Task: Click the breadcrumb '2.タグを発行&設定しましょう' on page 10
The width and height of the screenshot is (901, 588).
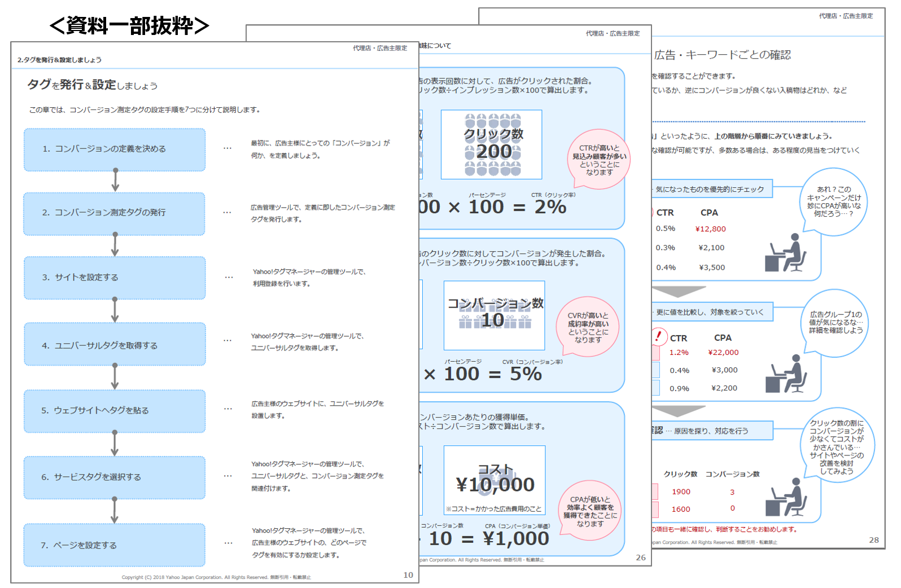Action: point(59,60)
